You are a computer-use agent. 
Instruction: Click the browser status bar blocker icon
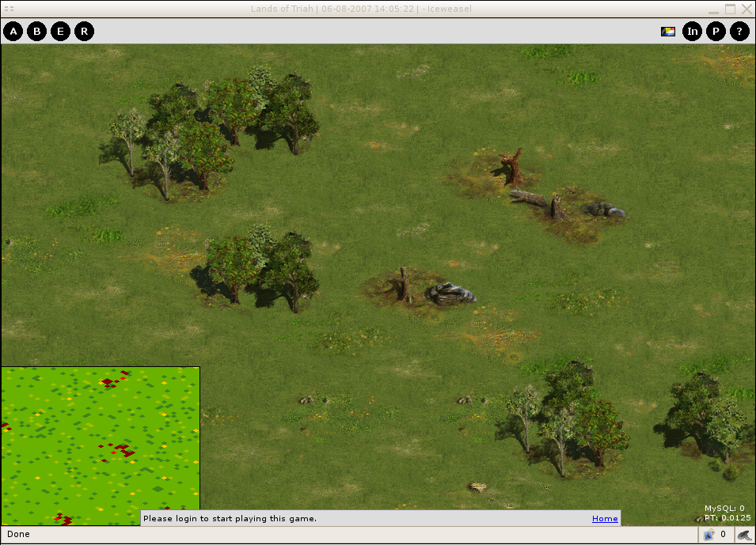coord(709,535)
